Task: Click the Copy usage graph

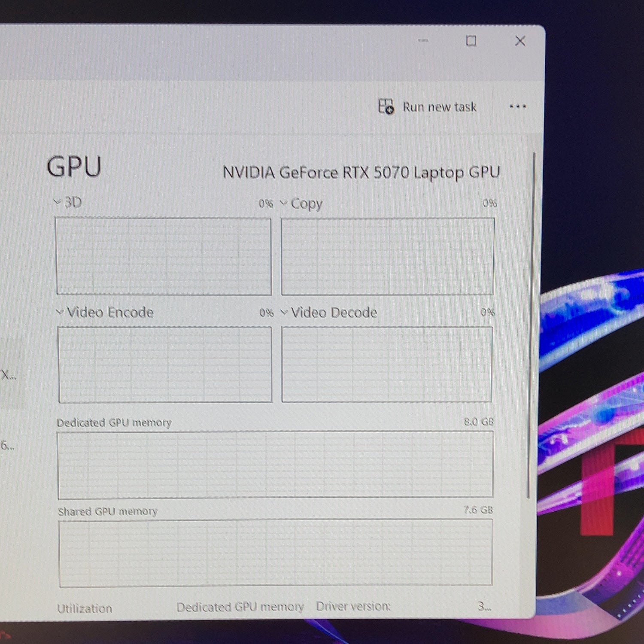Action: point(387,256)
